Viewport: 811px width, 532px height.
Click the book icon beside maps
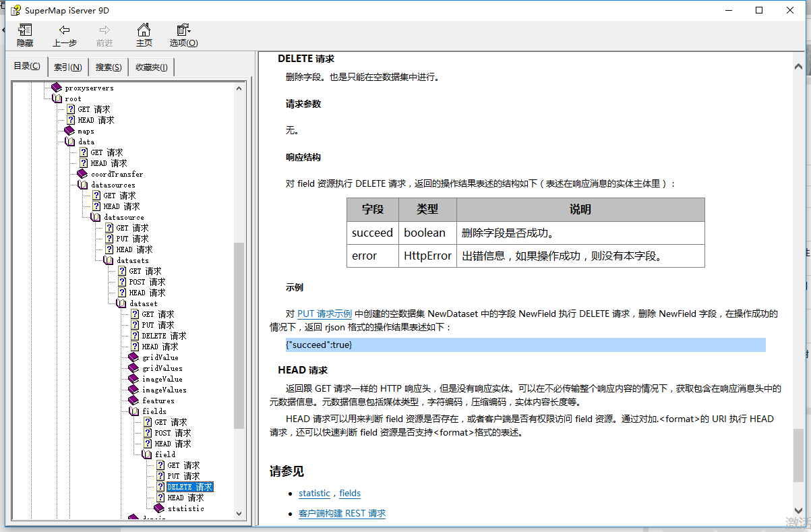(69, 131)
